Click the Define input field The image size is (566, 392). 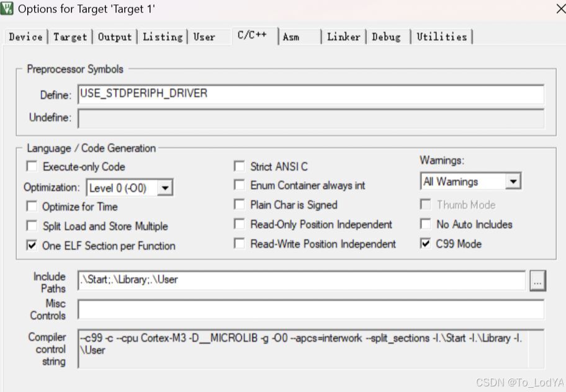pyautogui.click(x=311, y=94)
